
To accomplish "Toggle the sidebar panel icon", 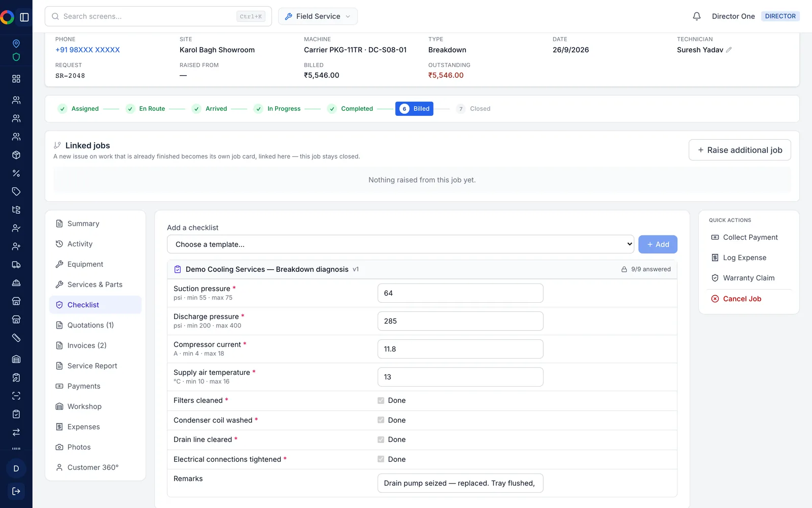I will (x=24, y=17).
